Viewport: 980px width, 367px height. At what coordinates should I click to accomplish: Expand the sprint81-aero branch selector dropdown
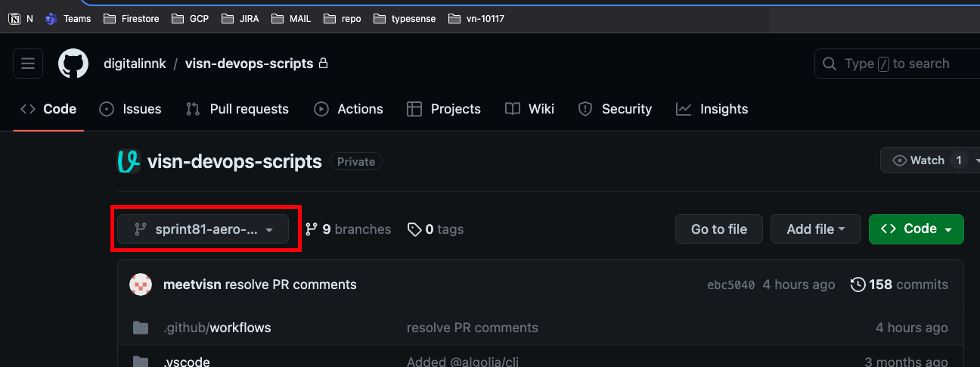coord(203,229)
